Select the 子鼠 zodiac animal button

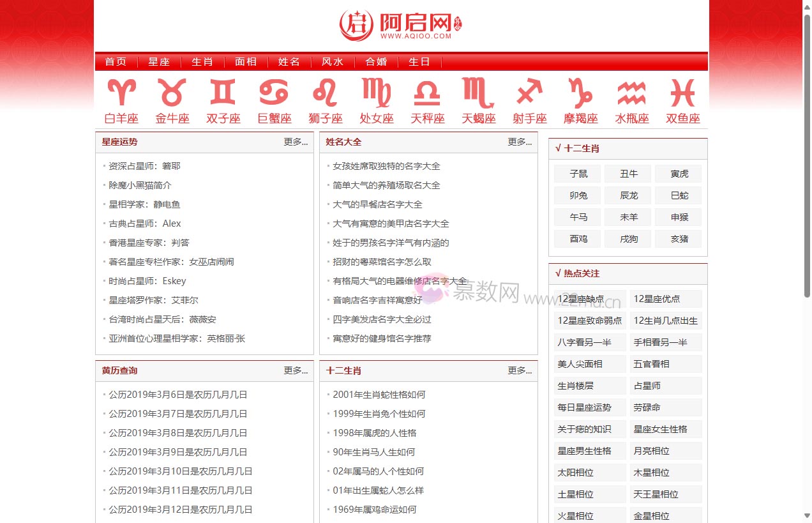pyautogui.click(x=576, y=173)
